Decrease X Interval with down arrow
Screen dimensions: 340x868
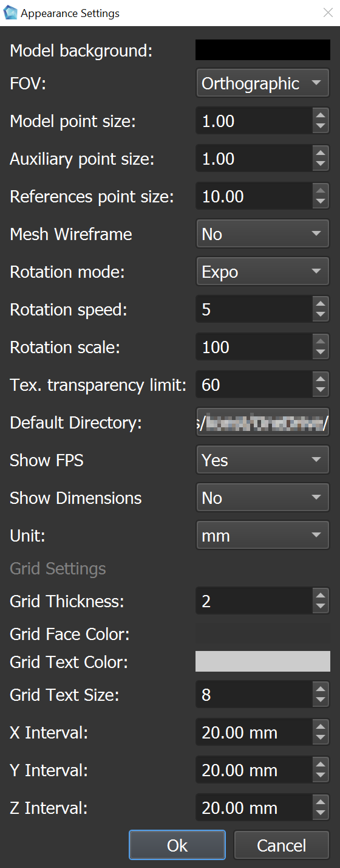pyautogui.click(x=321, y=739)
